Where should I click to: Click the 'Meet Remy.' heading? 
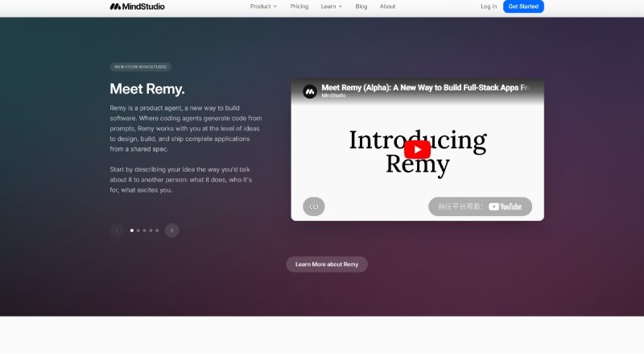pyautogui.click(x=147, y=89)
